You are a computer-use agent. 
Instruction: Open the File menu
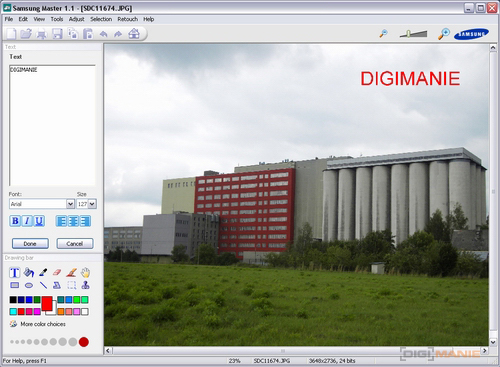(x=9, y=19)
